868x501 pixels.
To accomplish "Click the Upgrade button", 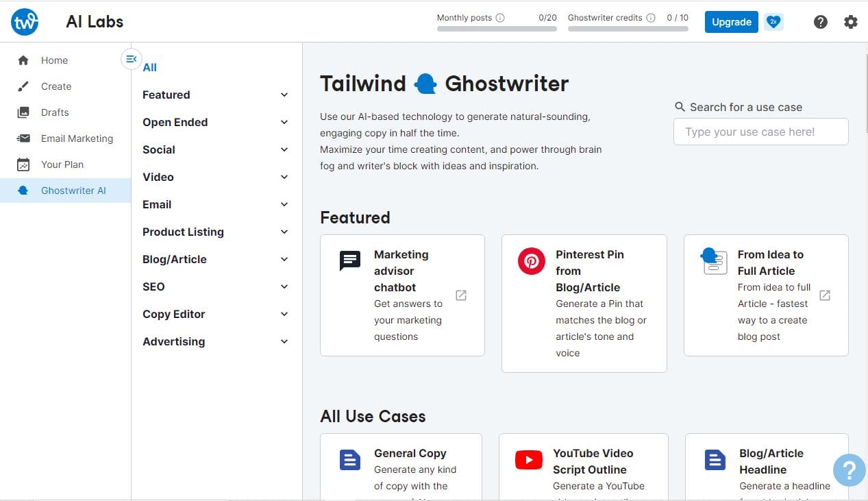I will [731, 22].
